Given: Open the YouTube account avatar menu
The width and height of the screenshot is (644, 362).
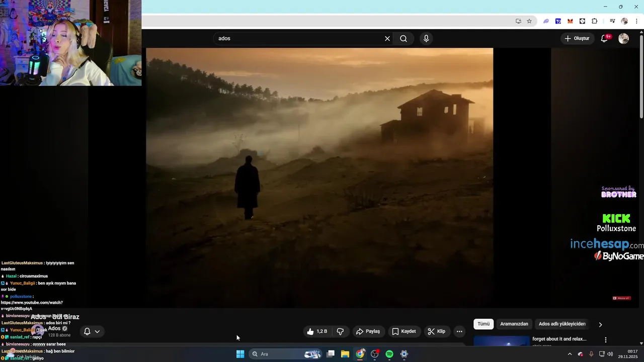Looking at the screenshot, I should [x=623, y=39].
